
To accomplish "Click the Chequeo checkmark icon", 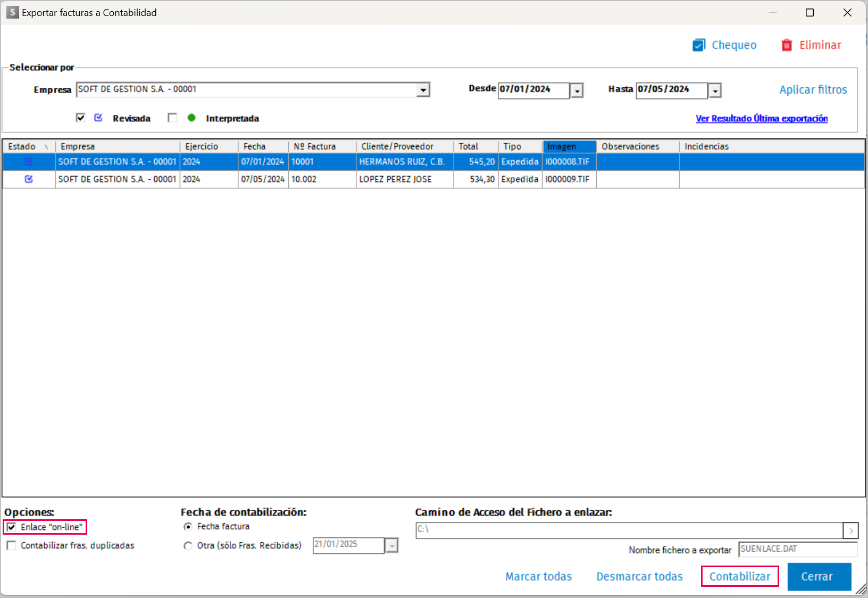I will [x=699, y=45].
